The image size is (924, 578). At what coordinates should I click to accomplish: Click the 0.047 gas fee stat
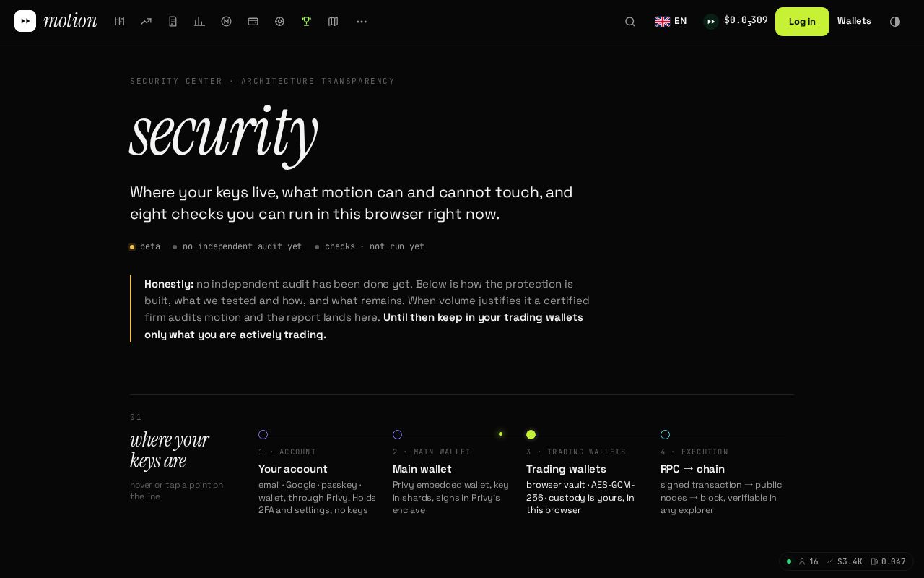(889, 561)
